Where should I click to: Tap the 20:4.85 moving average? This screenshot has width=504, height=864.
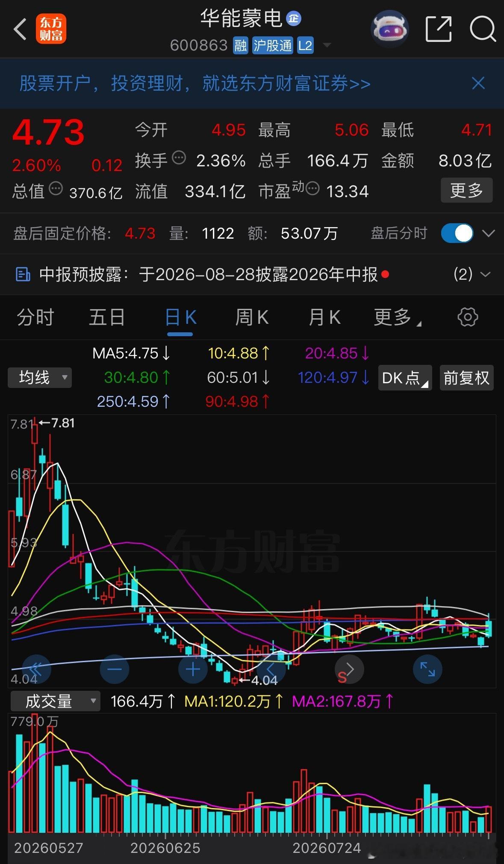337,353
